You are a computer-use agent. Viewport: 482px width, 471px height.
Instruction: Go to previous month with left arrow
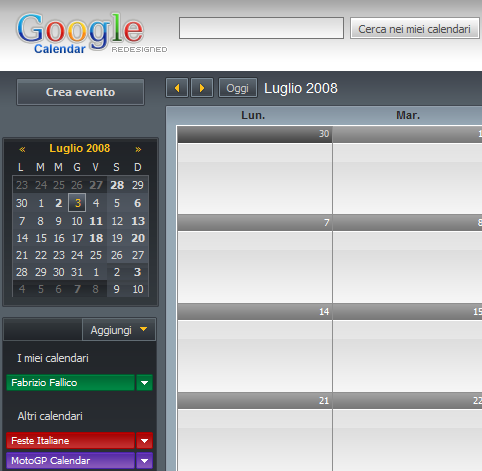pos(177,88)
